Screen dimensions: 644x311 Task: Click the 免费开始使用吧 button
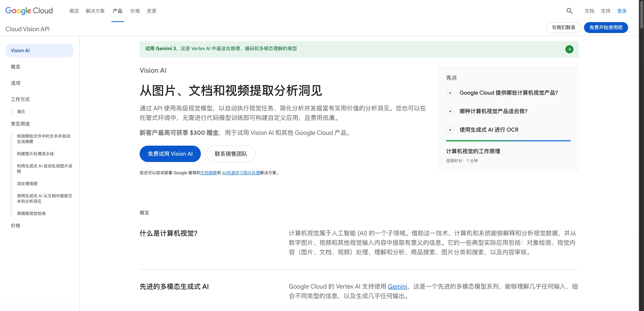[x=606, y=28]
